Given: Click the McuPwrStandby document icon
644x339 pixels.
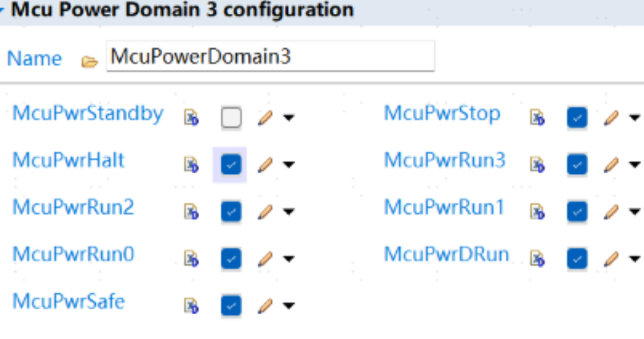Looking at the screenshot, I should 192,117.
